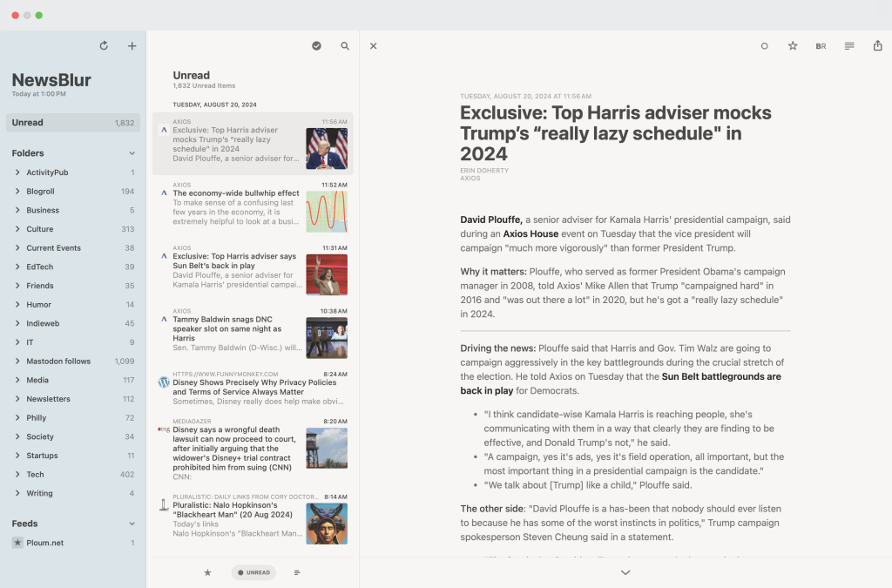Open the 'Sun Belt's back in play' article
Image resolution: width=892 pixels, height=588 pixels.
[253, 269]
